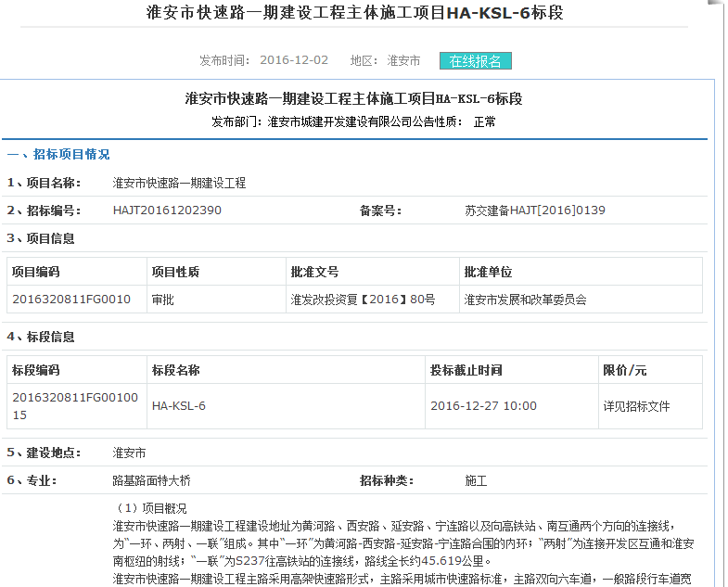Click the 在线报名 button

[475, 61]
